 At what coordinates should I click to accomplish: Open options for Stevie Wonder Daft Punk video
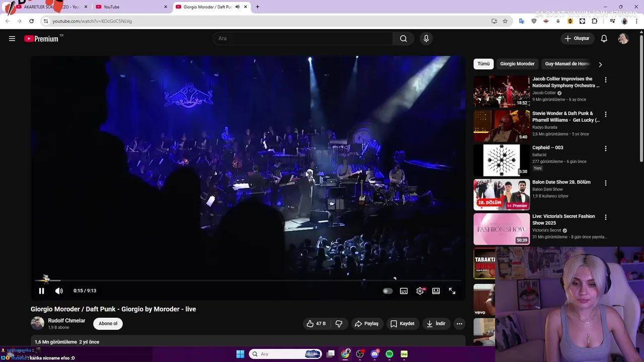606,114
